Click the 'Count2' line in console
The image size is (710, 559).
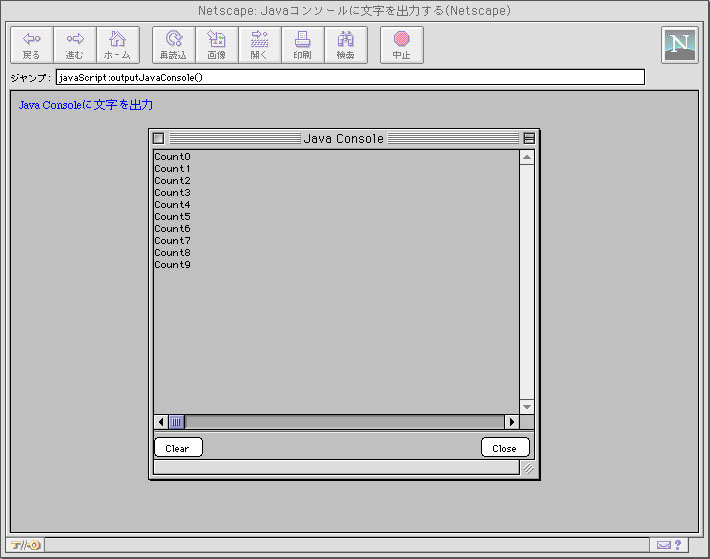click(173, 181)
